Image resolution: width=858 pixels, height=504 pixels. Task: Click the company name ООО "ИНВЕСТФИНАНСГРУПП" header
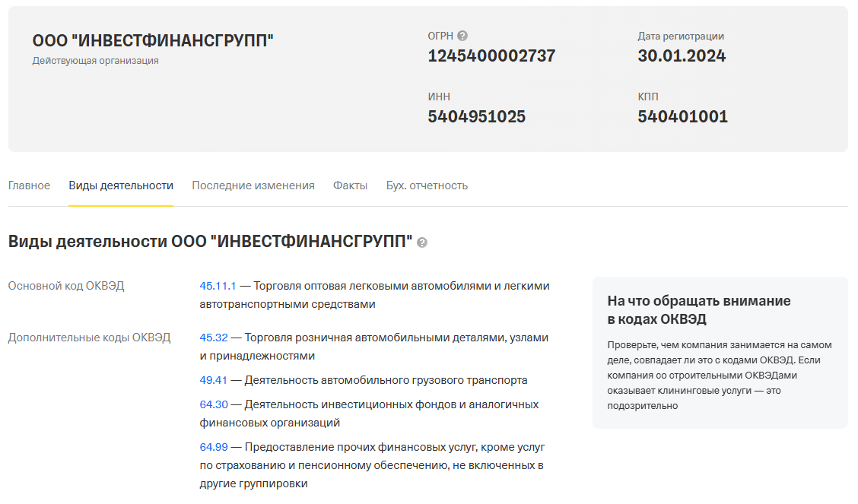click(153, 41)
